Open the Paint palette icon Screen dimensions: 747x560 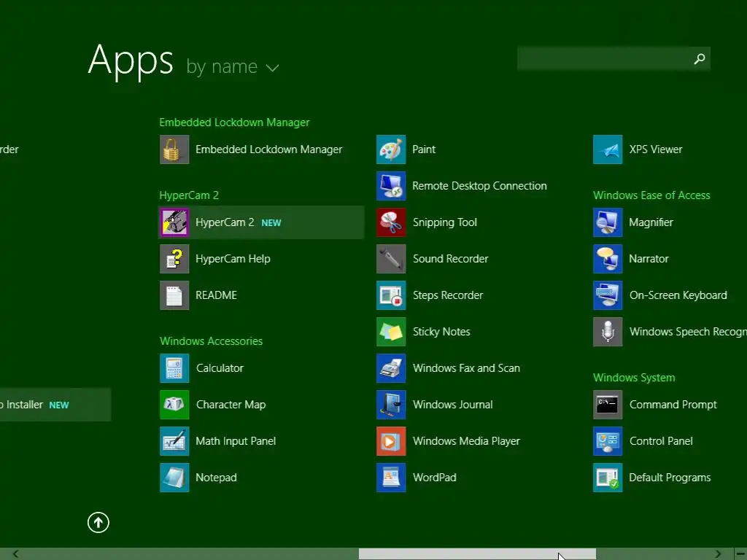click(391, 149)
